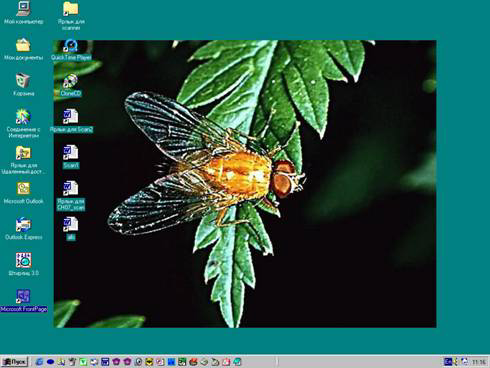Open the Мой компьютер desktop icon
490x368 pixels.
(x=23, y=9)
